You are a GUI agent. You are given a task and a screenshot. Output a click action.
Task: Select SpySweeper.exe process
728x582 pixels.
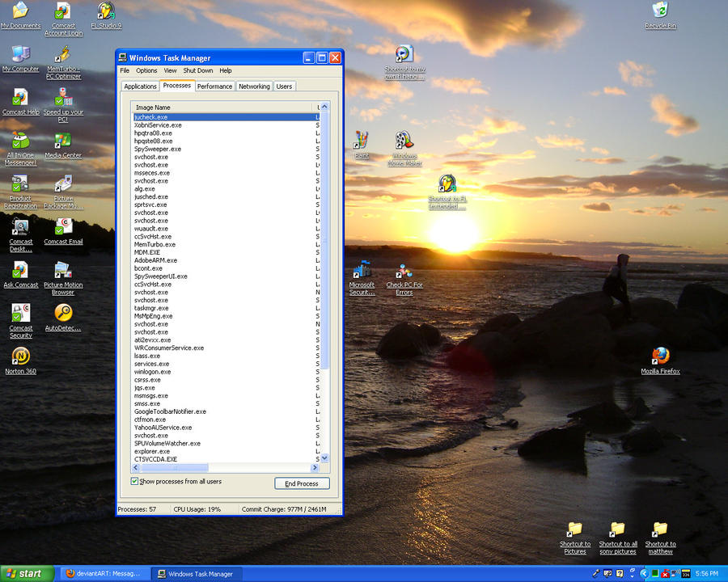225,149
